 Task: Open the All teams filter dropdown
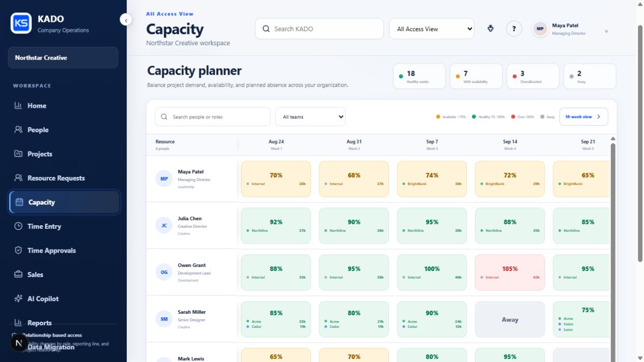[x=311, y=117]
